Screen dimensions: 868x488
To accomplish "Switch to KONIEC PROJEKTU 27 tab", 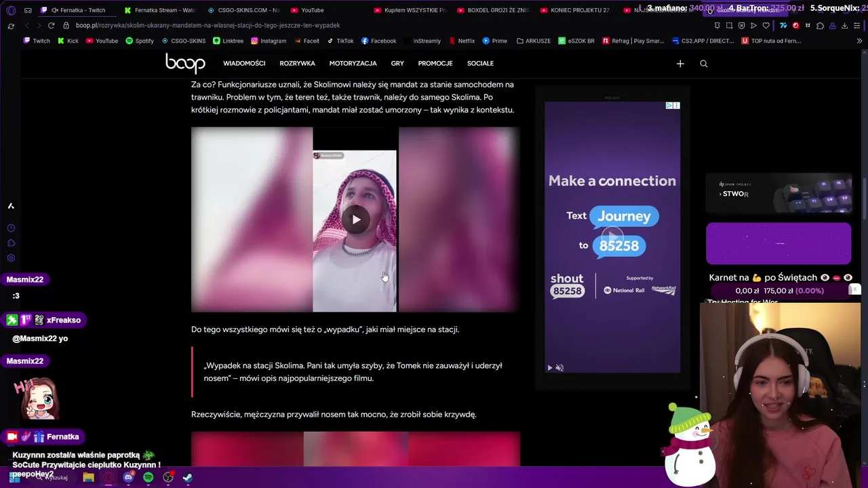I will pyautogui.click(x=575, y=10).
